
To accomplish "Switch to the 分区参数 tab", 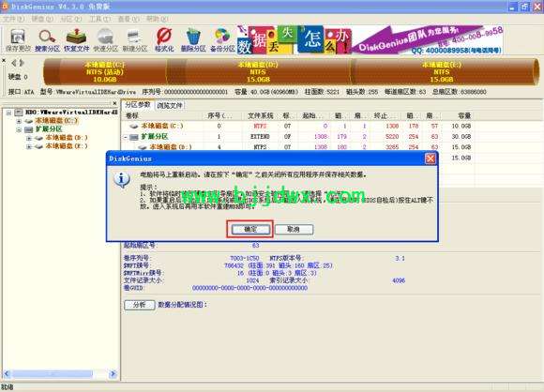I will pos(138,104).
